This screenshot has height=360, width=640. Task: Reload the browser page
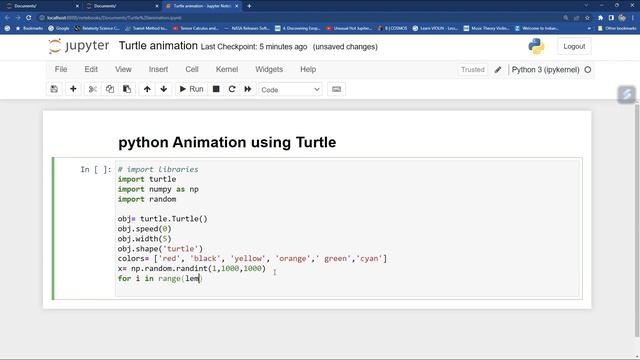pyautogui.click(x=29, y=18)
